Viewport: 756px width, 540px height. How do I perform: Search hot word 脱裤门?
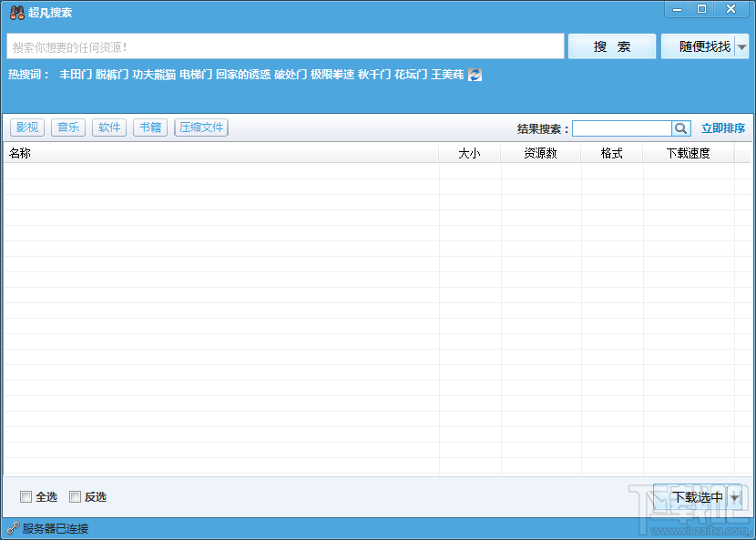[x=112, y=75]
